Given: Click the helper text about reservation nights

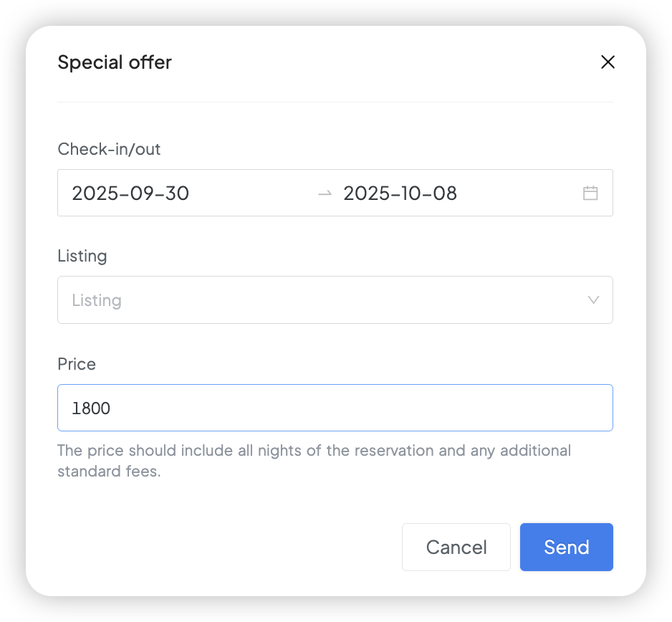Looking at the screenshot, I should [x=314, y=451].
